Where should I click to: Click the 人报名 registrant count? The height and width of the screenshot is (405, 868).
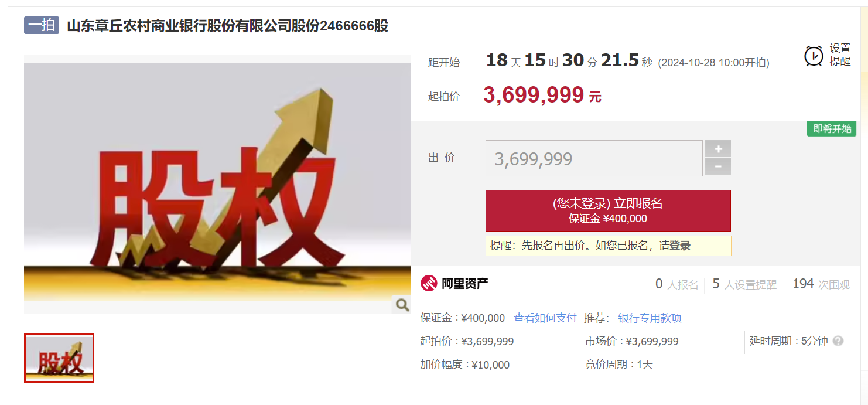pyautogui.click(x=677, y=284)
